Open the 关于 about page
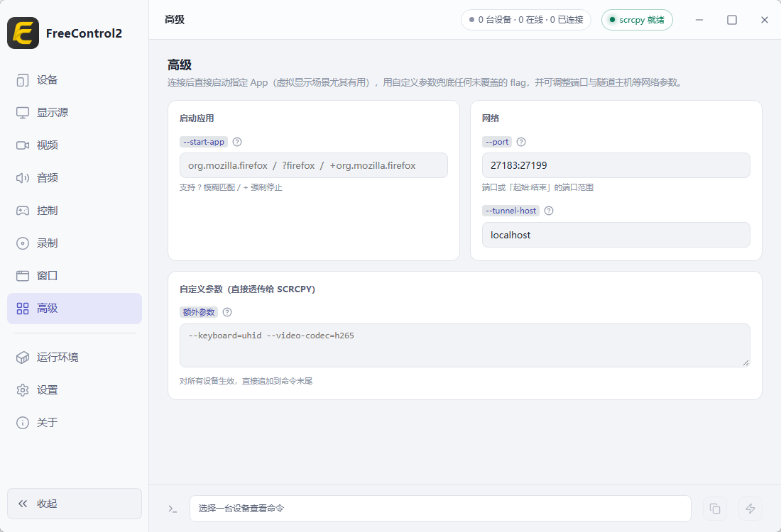The image size is (781, 532). [x=75, y=423]
